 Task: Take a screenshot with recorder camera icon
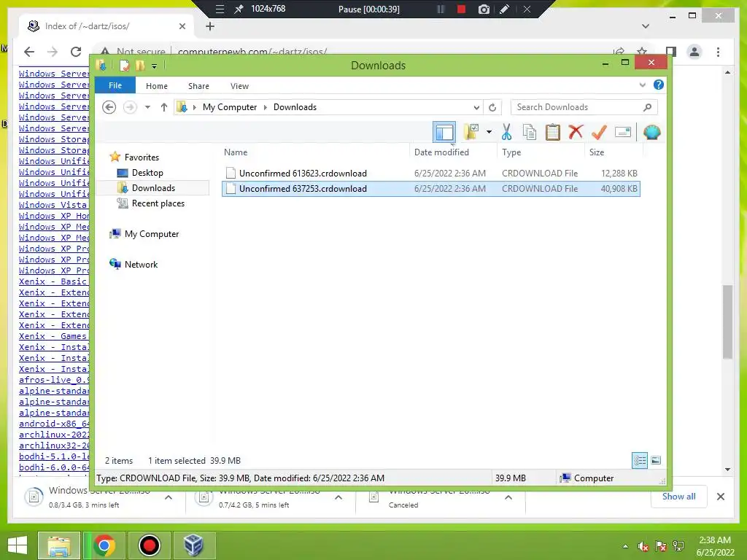point(484,9)
